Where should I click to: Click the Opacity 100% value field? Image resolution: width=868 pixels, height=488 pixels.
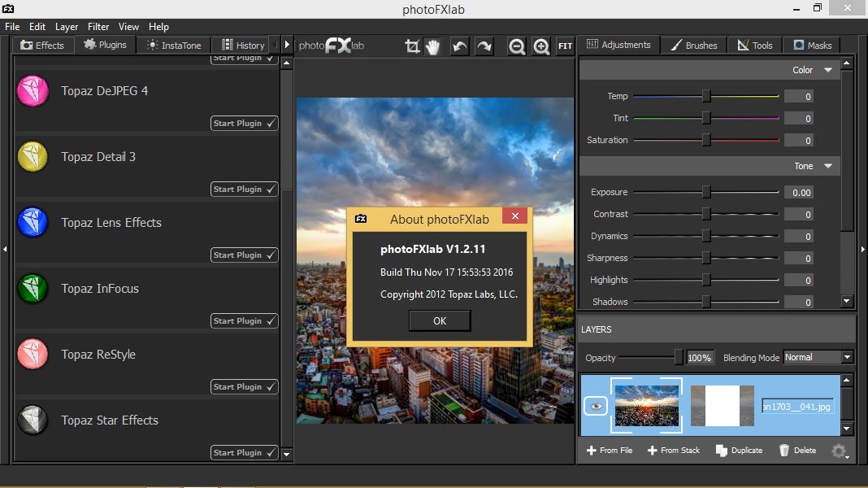coord(699,358)
